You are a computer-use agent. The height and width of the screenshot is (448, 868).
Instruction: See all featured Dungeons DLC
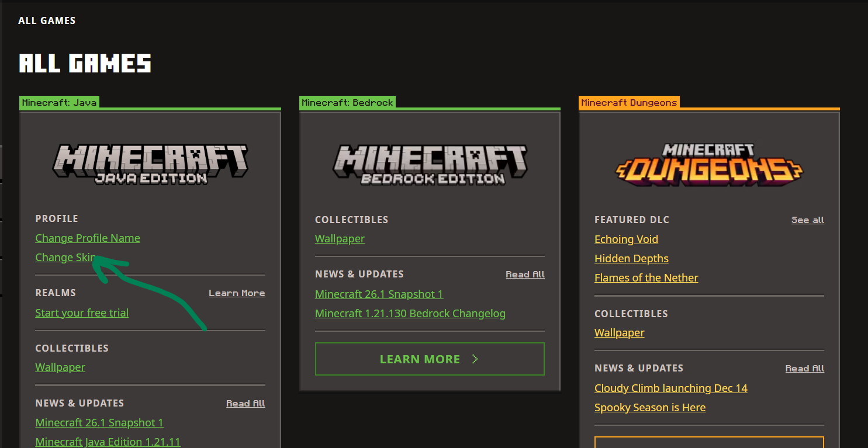(808, 220)
